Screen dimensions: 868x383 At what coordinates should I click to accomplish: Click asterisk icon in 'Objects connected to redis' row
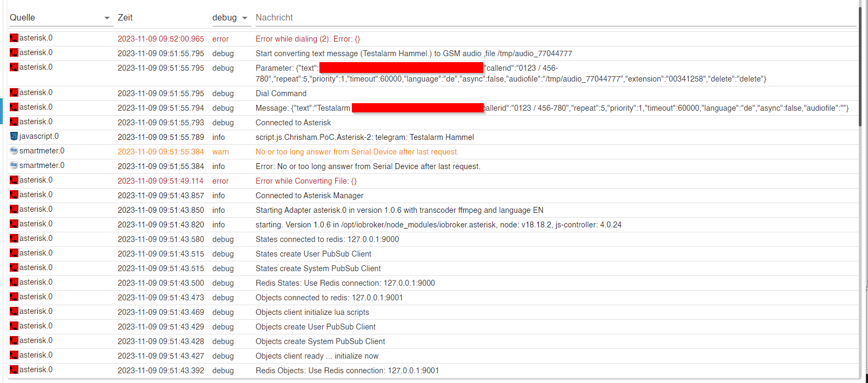coord(14,297)
